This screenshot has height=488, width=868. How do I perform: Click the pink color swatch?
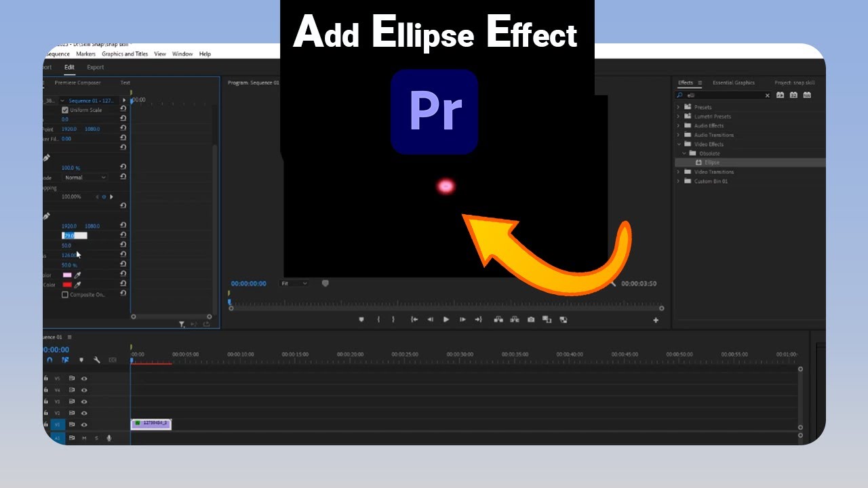coord(67,275)
